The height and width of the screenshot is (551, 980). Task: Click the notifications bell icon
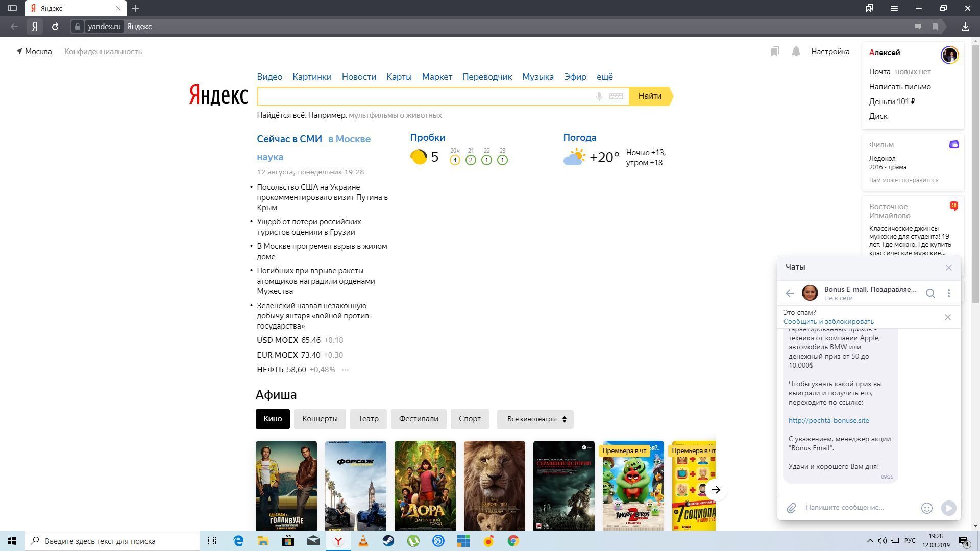tap(796, 52)
